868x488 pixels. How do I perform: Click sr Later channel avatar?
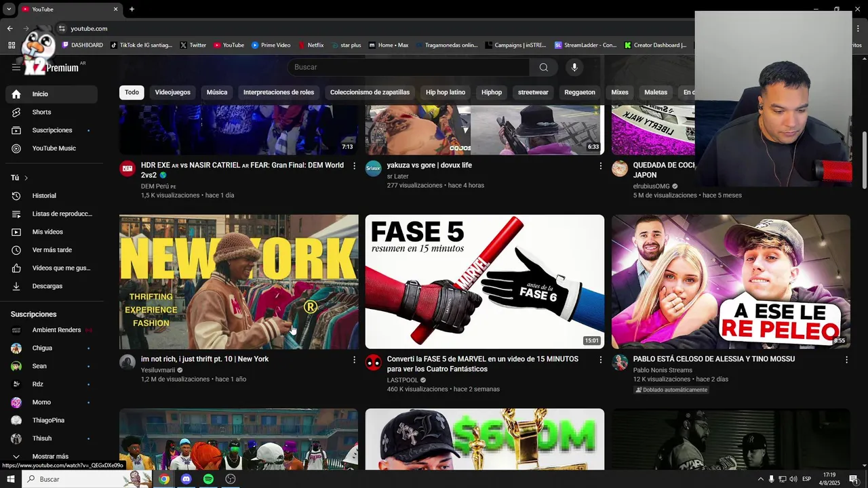point(374,169)
